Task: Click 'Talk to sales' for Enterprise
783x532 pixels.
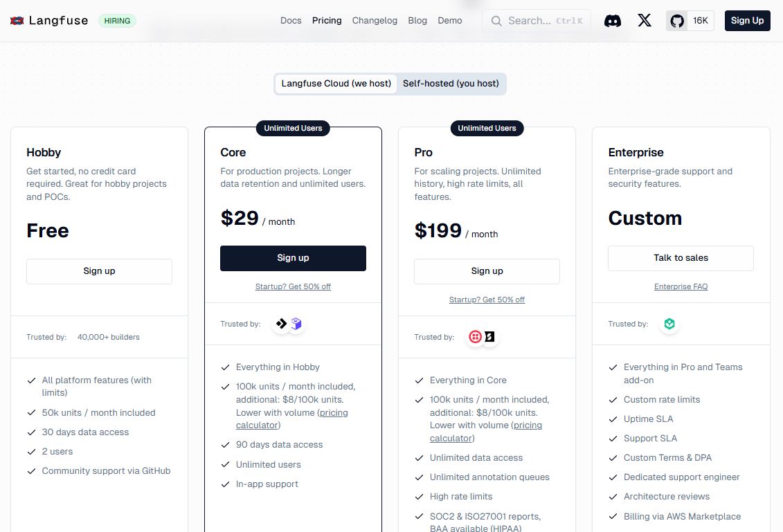Action: tap(681, 257)
